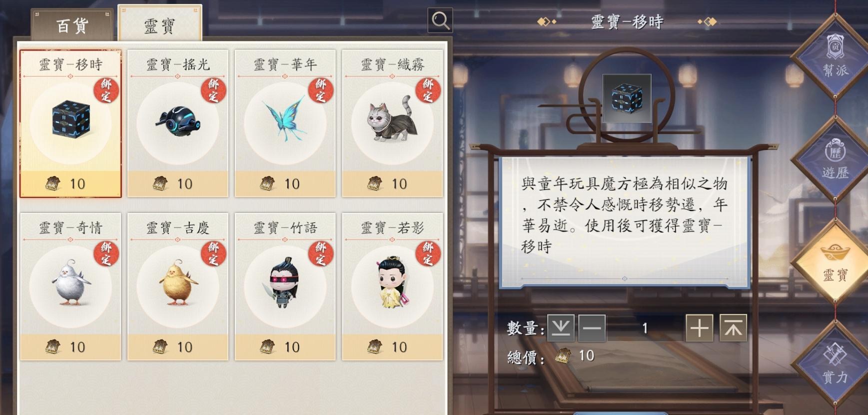Open the magnifying glass search icon
Image resolution: width=868 pixels, height=415 pixels.
click(440, 20)
